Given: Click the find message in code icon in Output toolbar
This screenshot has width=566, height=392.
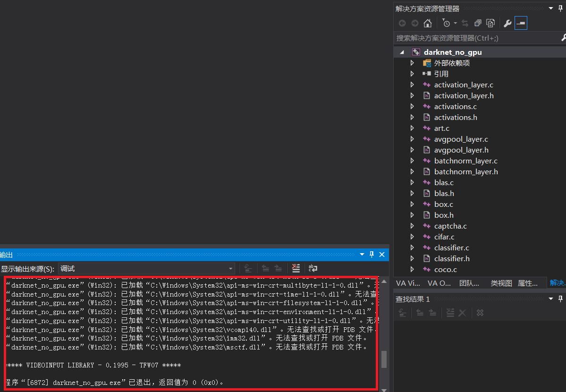Looking at the screenshot, I should [248, 268].
